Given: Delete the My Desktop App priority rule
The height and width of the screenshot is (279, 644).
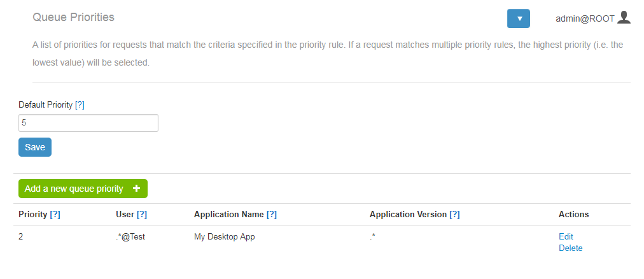Looking at the screenshot, I should click(x=570, y=248).
